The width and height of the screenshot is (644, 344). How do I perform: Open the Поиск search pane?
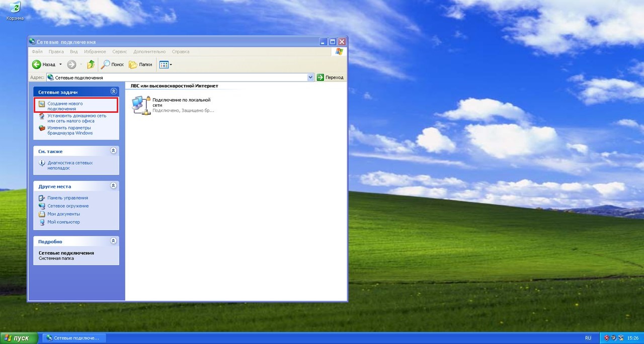coord(112,64)
